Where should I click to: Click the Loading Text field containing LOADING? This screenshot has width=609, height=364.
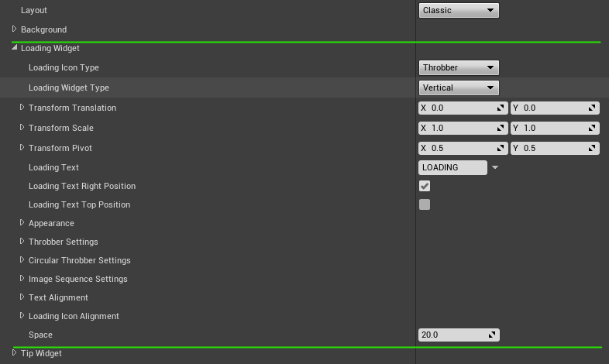pos(452,167)
